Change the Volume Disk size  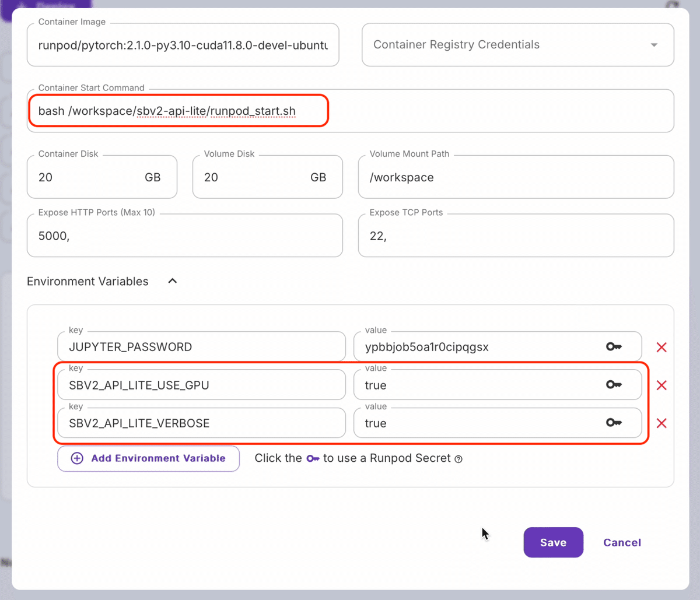(x=268, y=177)
